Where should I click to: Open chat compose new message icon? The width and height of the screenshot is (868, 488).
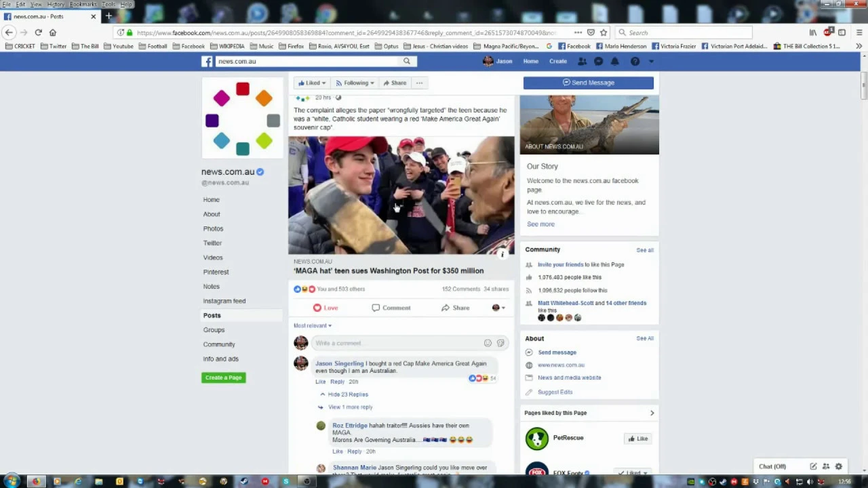(813, 466)
